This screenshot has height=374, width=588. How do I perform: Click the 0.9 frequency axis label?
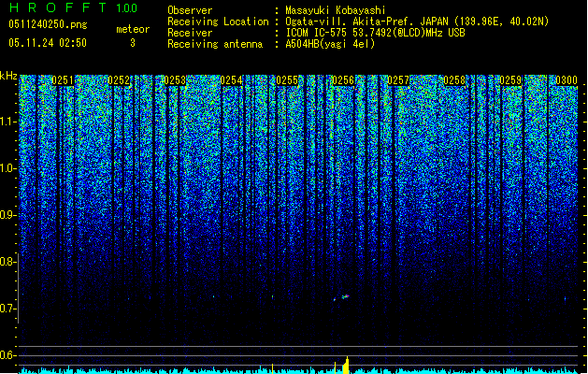click(7, 215)
